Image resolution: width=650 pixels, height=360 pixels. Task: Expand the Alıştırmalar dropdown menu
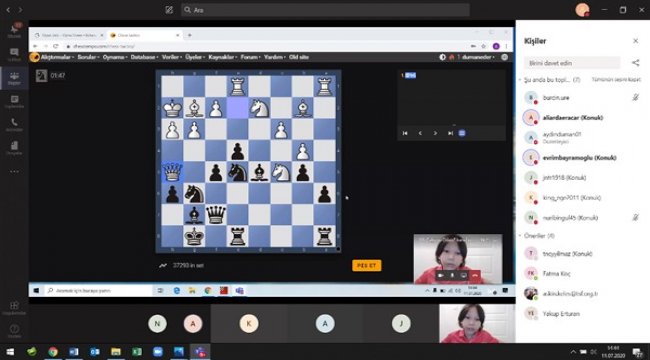(57, 57)
